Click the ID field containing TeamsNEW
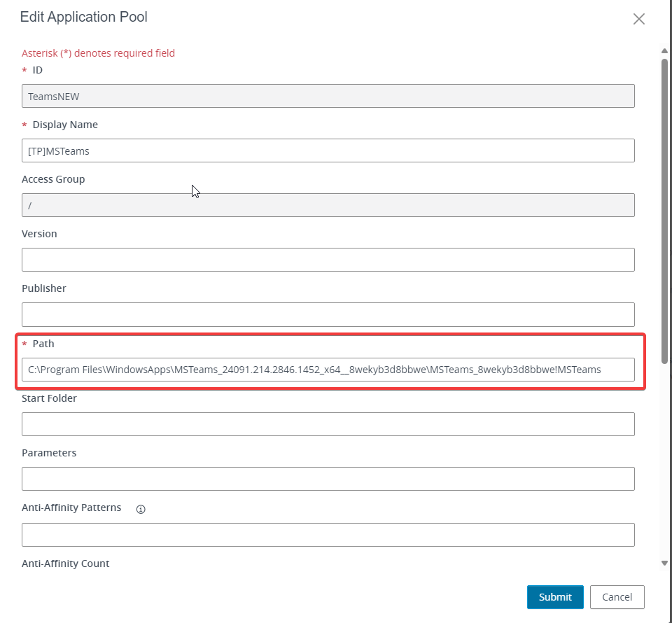 tap(328, 97)
